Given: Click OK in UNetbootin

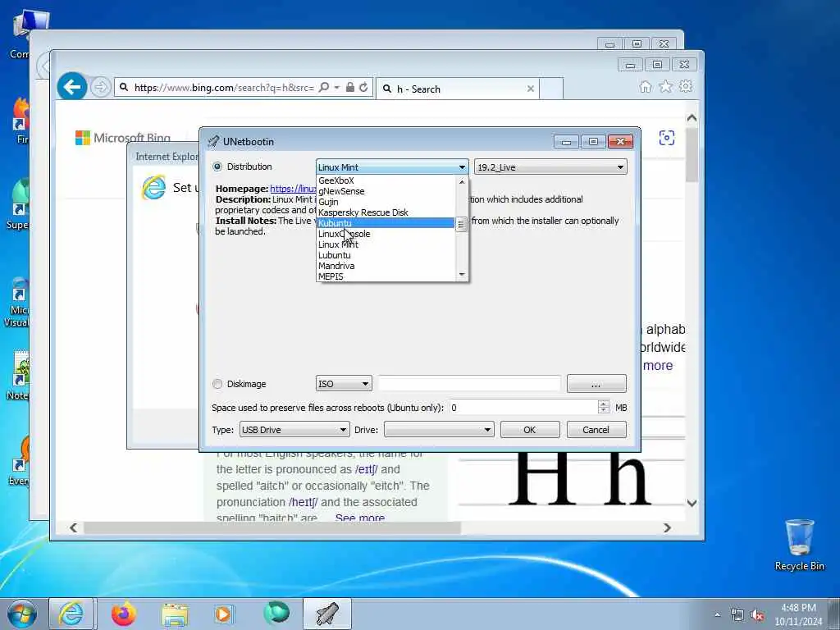Looking at the screenshot, I should point(530,430).
